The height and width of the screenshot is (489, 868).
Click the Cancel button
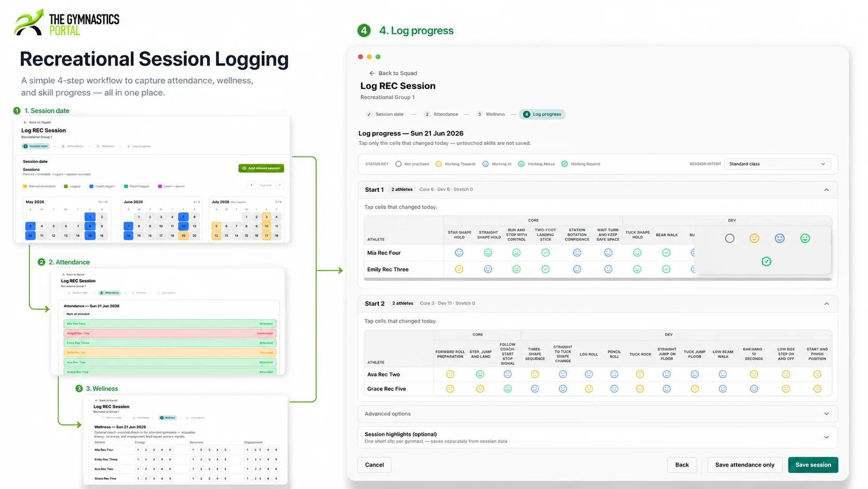[x=374, y=465]
